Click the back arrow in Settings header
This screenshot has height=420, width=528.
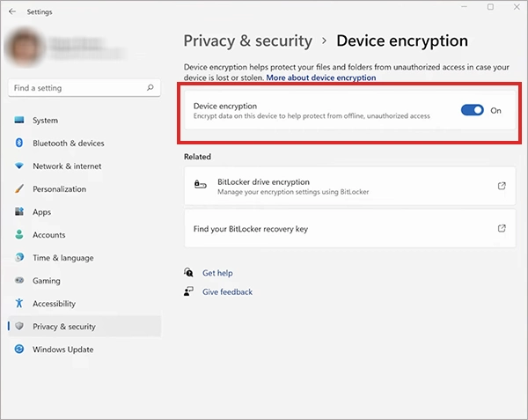coord(12,11)
